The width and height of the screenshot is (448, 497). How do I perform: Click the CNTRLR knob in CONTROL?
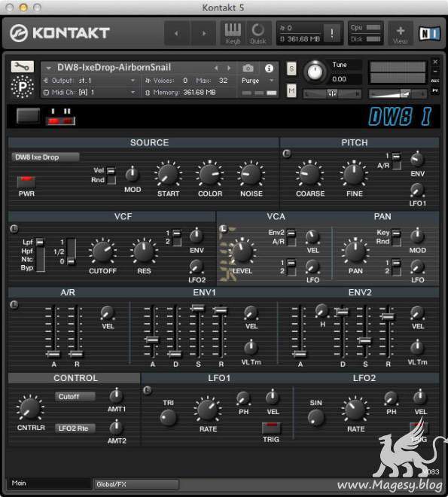click(x=29, y=408)
